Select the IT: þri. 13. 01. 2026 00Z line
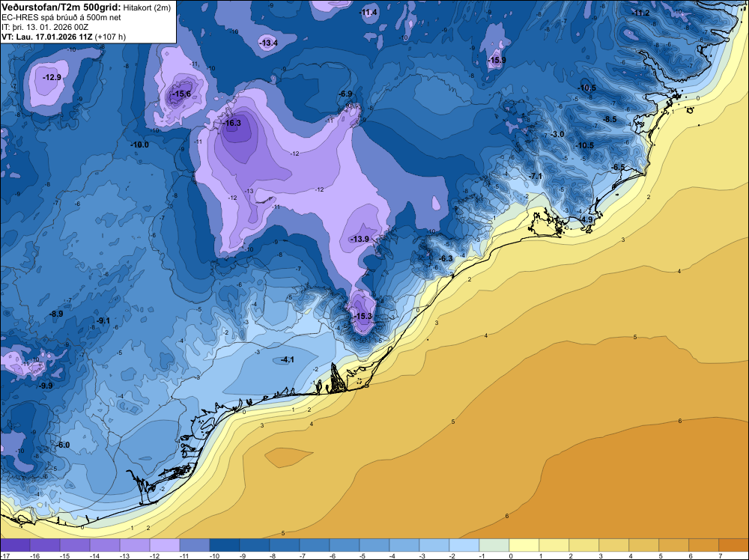The width and height of the screenshot is (749, 560). tap(45, 27)
